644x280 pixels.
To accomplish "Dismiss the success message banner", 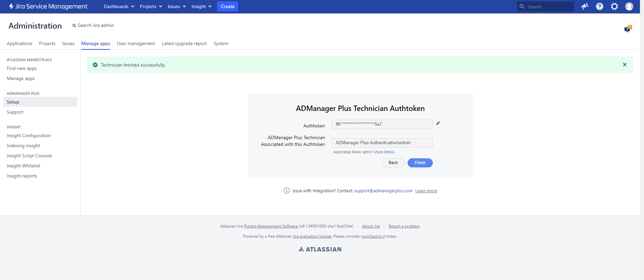I will click(x=625, y=65).
